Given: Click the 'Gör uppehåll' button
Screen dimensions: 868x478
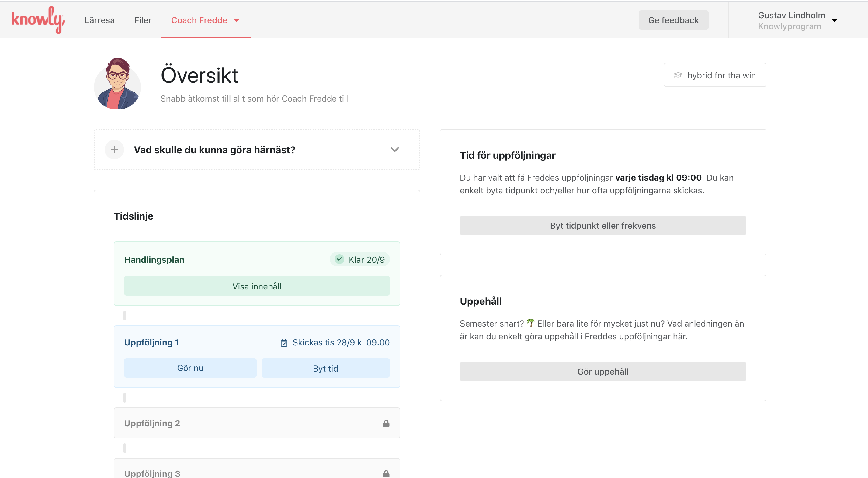Looking at the screenshot, I should (602, 372).
